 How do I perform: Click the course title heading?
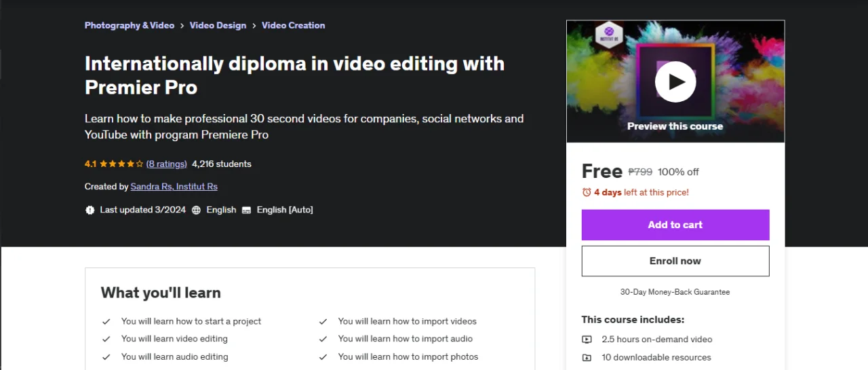pyautogui.click(x=294, y=75)
